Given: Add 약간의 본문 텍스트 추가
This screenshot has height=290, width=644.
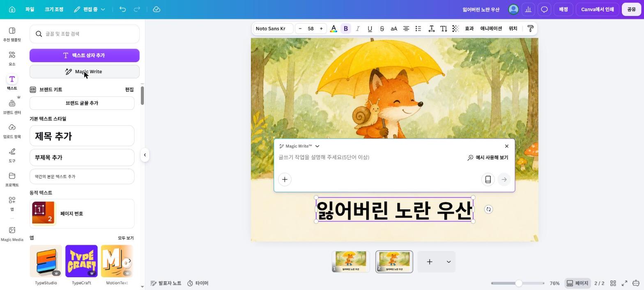Looking at the screenshot, I should click(82, 176).
